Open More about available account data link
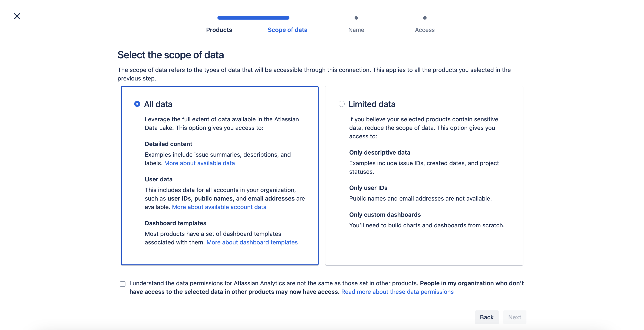Image resolution: width=644 pixels, height=330 pixels. (x=219, y=207)
